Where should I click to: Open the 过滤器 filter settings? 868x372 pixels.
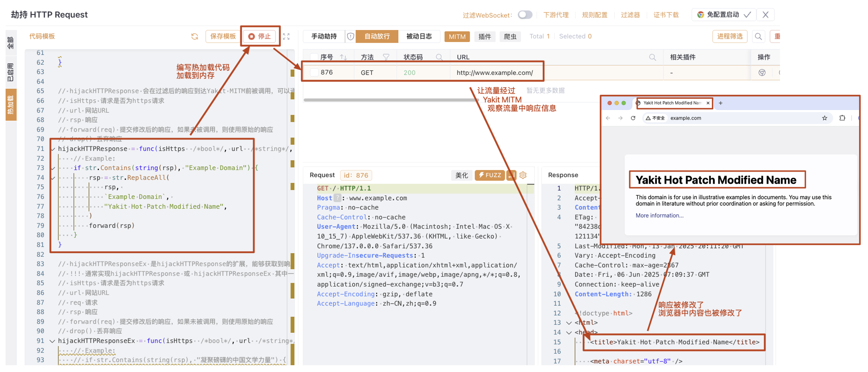(x=630, y=15)
